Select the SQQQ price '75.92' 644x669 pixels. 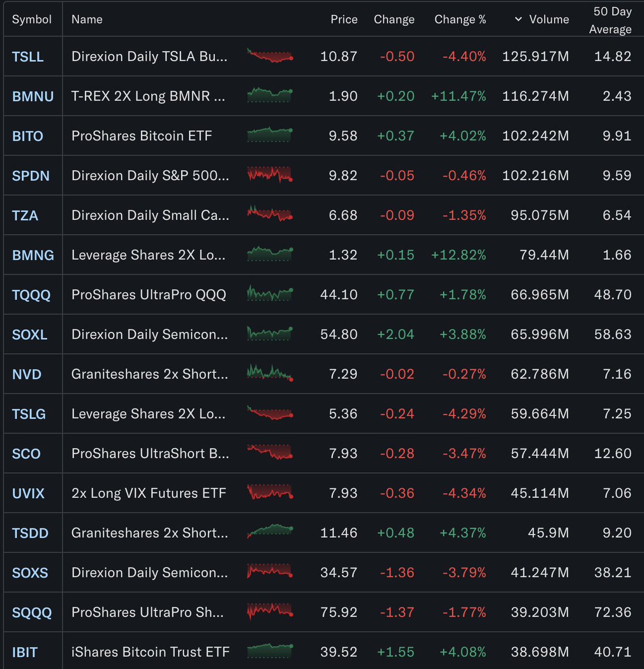[x=338, y=612]
